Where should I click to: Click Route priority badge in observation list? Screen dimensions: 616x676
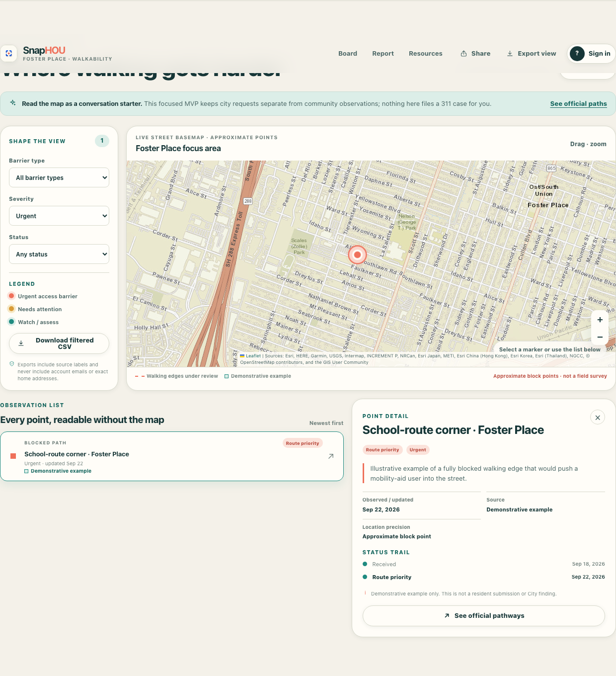coord(303,443)
